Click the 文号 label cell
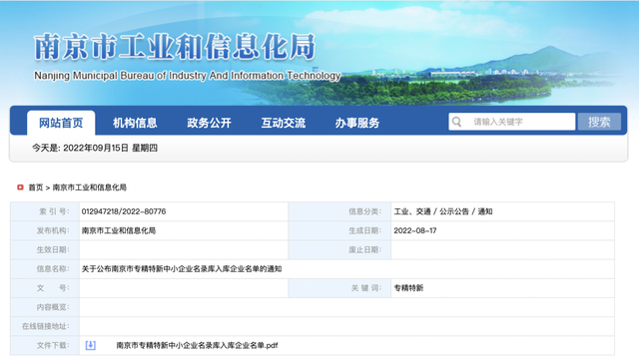 point(45,288)
